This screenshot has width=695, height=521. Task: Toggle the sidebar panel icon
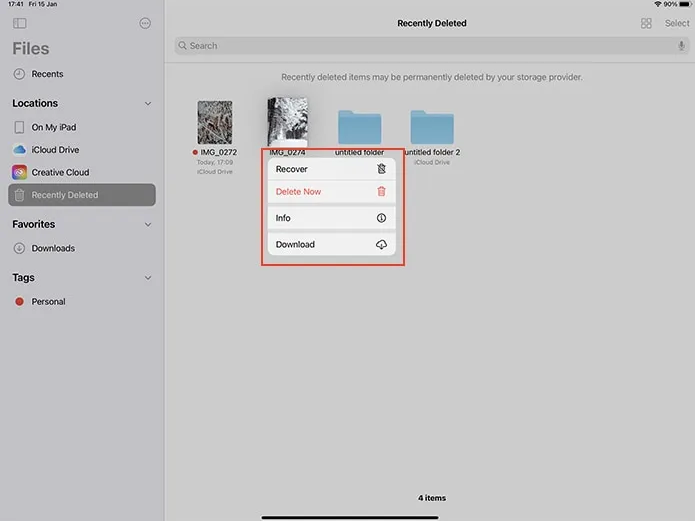20,23
